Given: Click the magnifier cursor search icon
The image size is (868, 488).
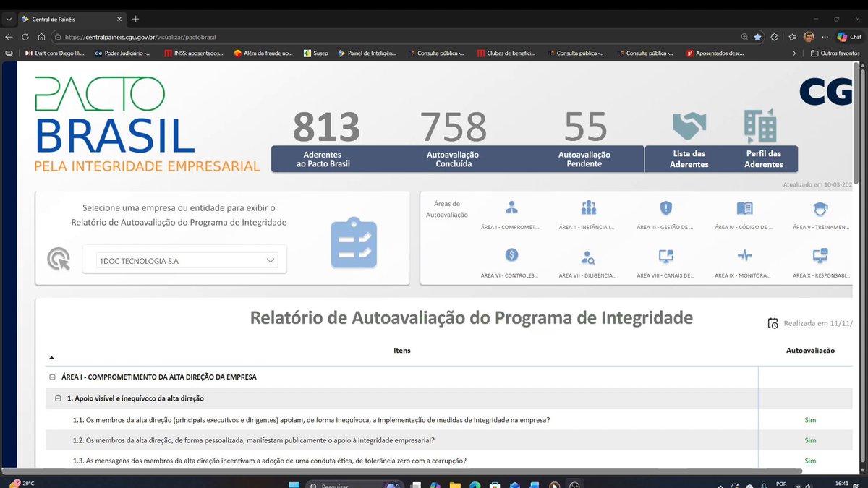Looking at the screenshot, I should (x=59, y=259).
